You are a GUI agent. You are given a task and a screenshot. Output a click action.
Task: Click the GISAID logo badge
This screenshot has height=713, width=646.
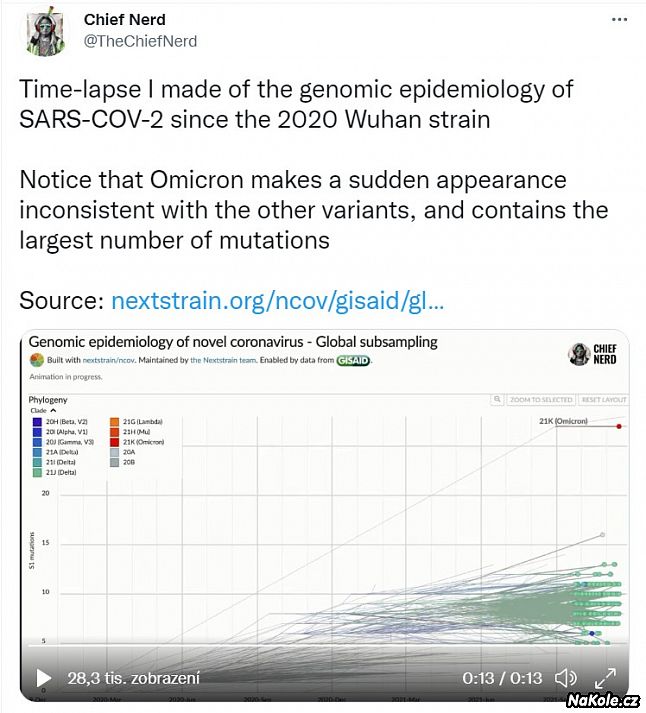pyautogui.click(x=352, y=360)
